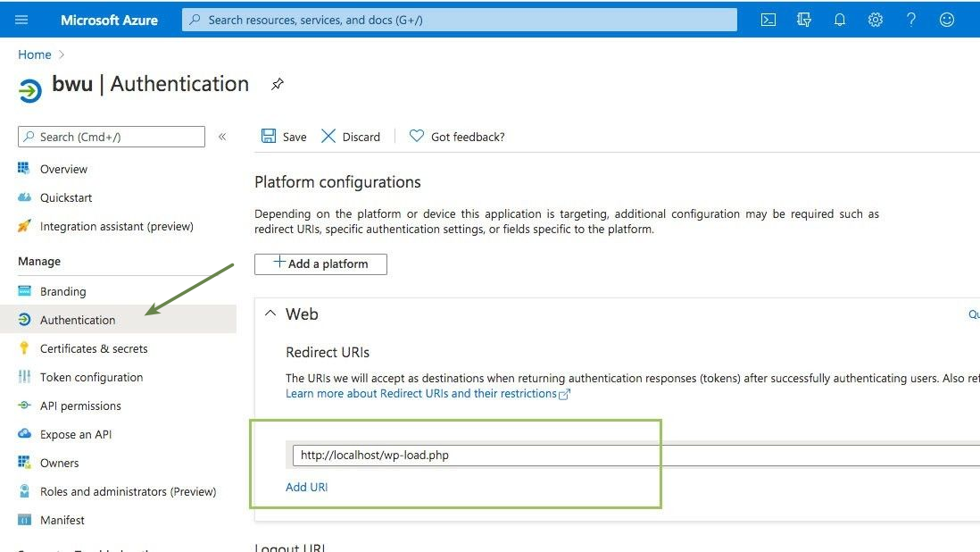Open Integration assistant (preview)
This screenshot has height=552, width=980.
pos(118,226)
